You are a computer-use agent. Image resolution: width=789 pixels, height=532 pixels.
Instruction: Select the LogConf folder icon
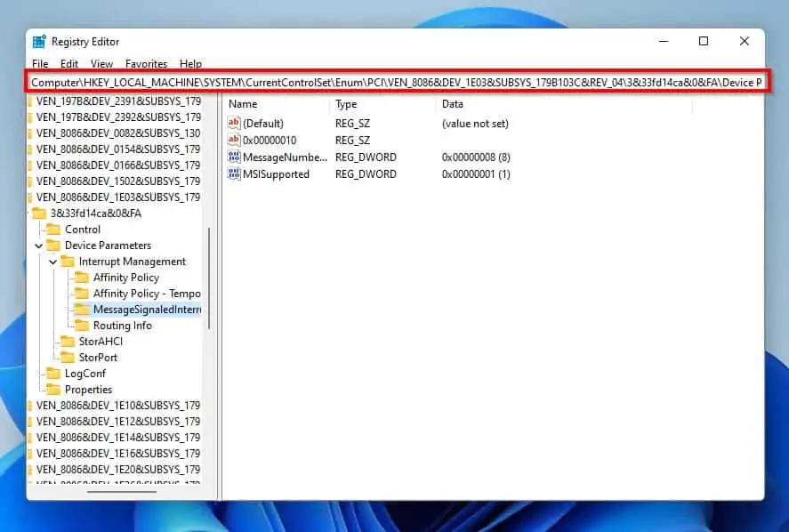[x=53, y=374]
